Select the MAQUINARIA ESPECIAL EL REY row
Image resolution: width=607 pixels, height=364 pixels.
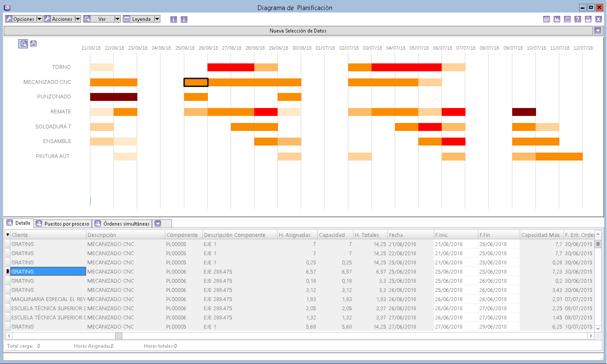click(x=48, y=299)
